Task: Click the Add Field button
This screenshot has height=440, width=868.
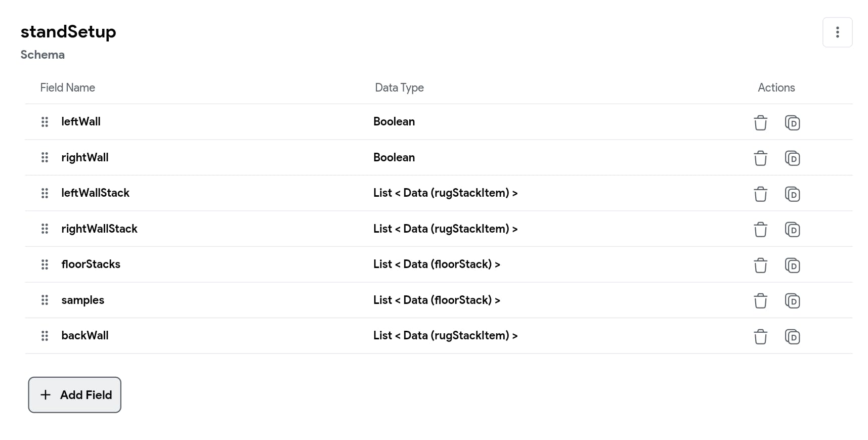Action: click(x=75, y=395)
